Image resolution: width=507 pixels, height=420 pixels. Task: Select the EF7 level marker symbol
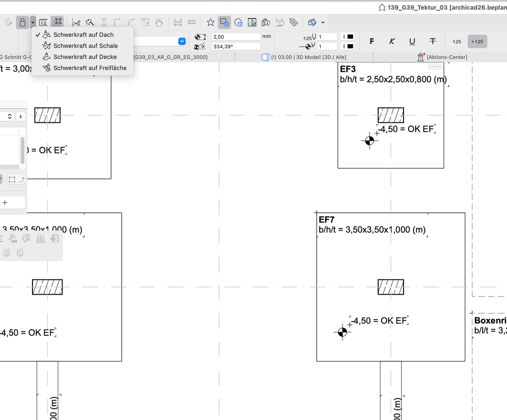tap(343, 332)
